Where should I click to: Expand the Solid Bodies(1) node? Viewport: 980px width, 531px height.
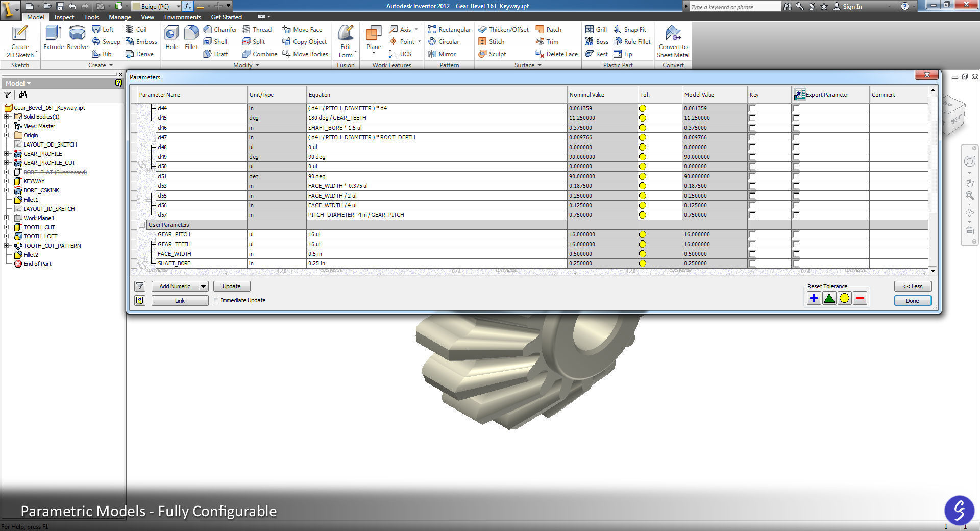(7, 117)
